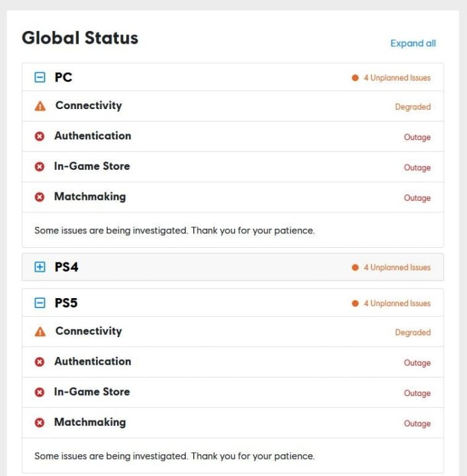
Task: Click the PC Matchmaking outage icon
Action: click(x=40, y=197)
